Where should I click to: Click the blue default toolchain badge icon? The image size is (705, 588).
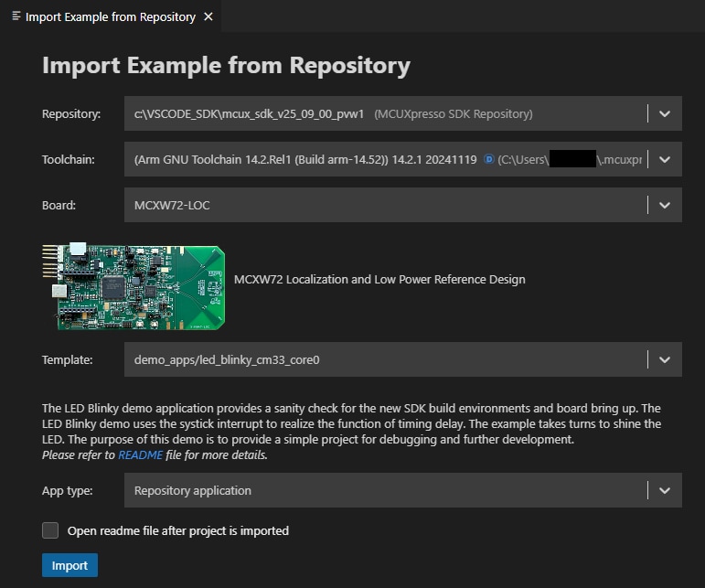point(488,159)
